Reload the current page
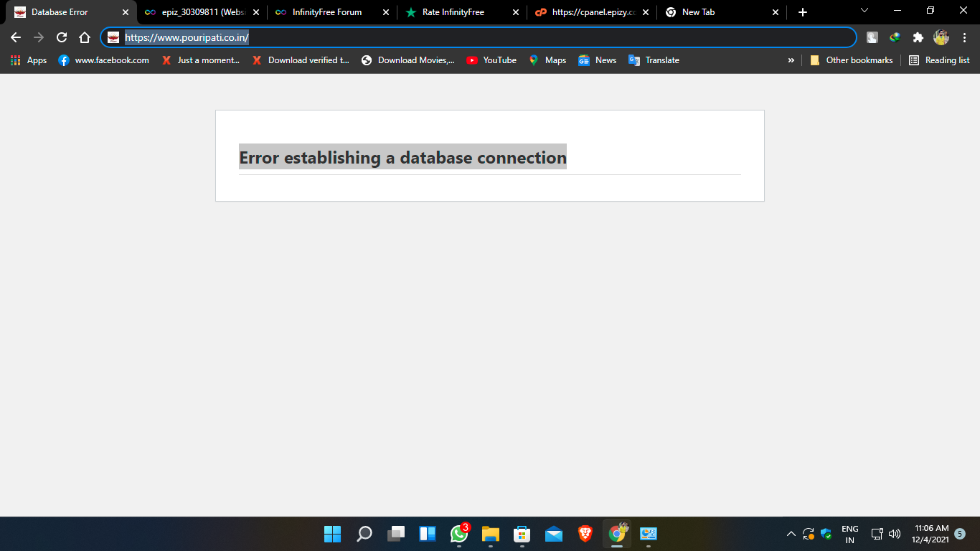 (62, 37)
